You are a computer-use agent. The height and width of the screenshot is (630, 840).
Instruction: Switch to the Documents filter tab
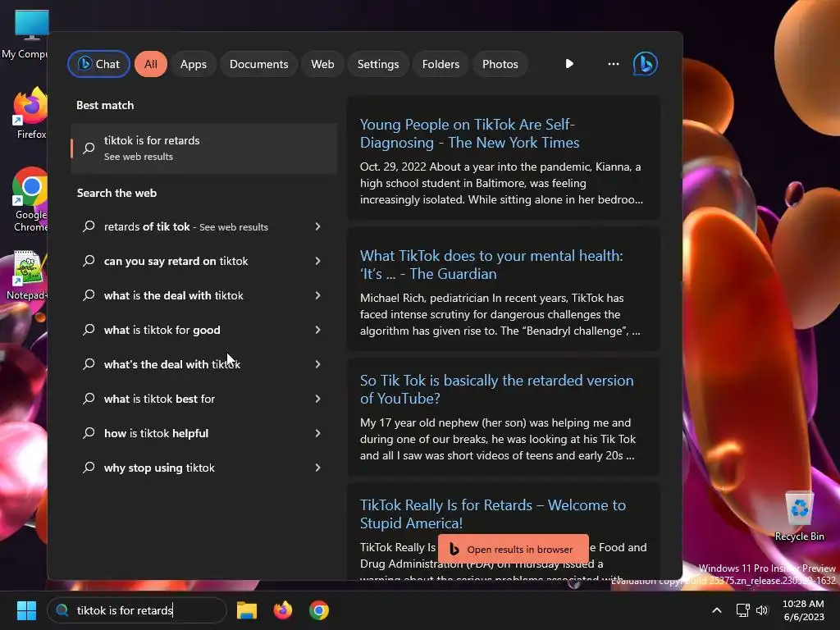click(258, 64)
